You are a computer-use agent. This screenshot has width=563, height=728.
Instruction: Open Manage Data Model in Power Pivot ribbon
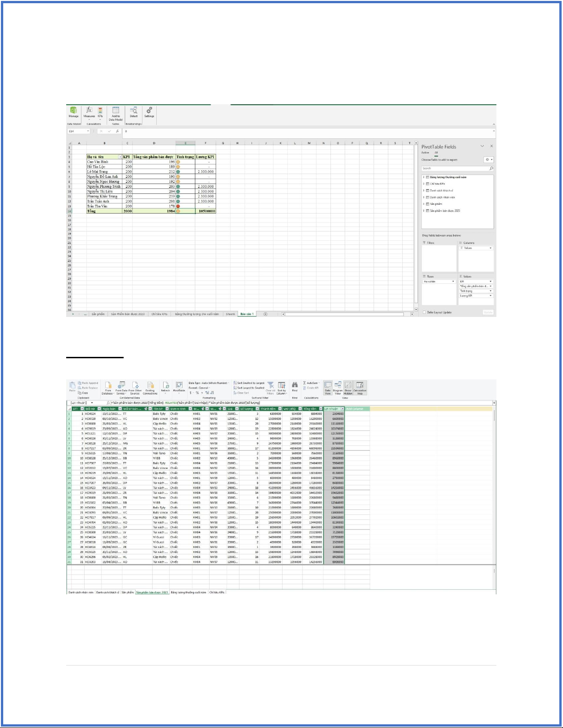pos(74,112)
